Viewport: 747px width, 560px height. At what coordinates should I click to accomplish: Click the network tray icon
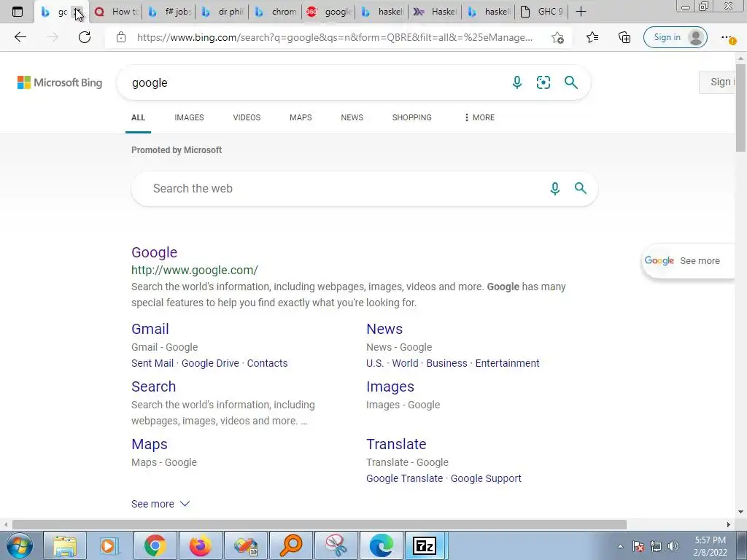pos(656,546)
